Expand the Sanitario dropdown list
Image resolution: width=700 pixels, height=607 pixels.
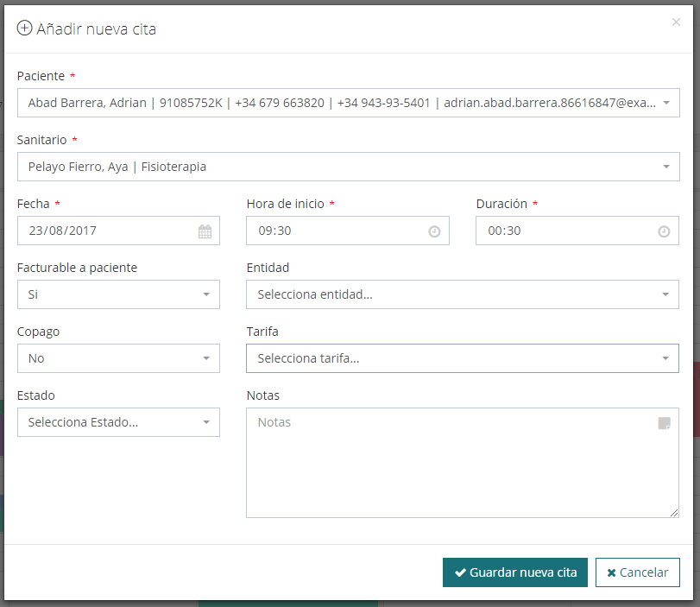click(348, 167)
